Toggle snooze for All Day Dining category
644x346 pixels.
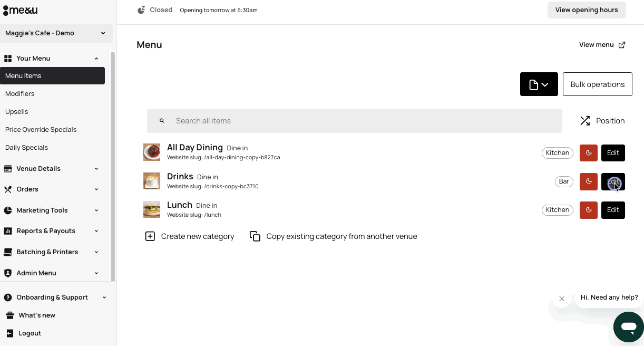[589, 153]
